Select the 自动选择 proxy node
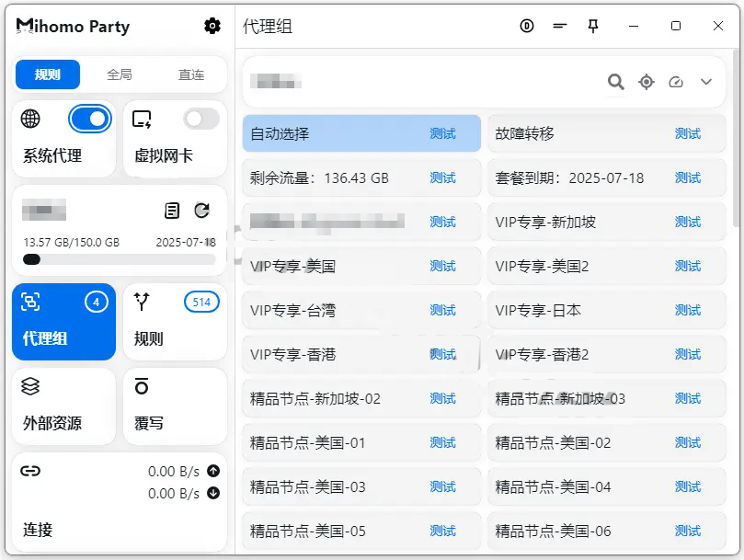This screenshot has width=744, height=560. (x=361, y=133)
